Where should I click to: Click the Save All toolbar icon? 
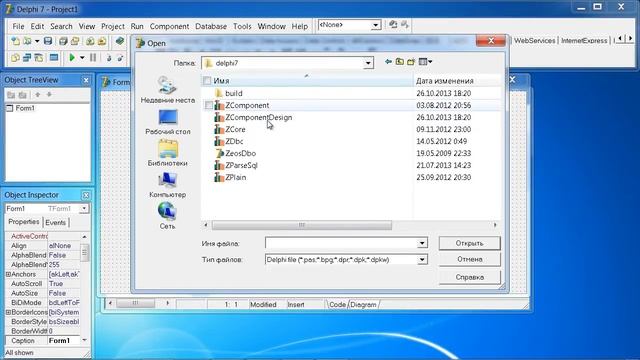[63, 41]
